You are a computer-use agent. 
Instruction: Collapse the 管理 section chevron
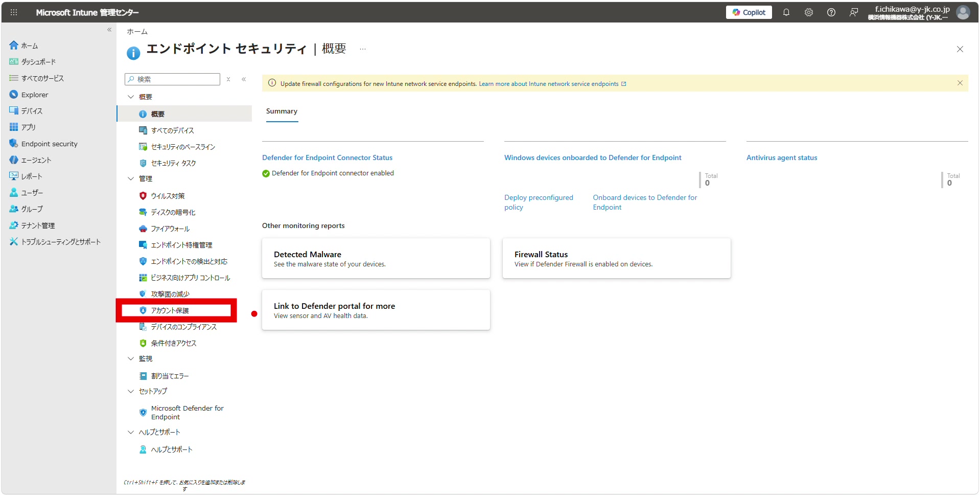(131, 178)
